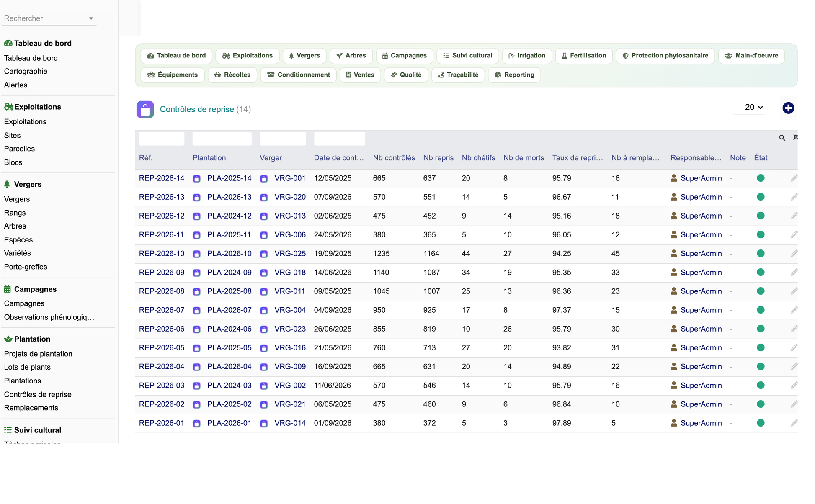Open the Protection phytosanitaire tab
Screen dimensions: 815x504
tap(665, 56)
